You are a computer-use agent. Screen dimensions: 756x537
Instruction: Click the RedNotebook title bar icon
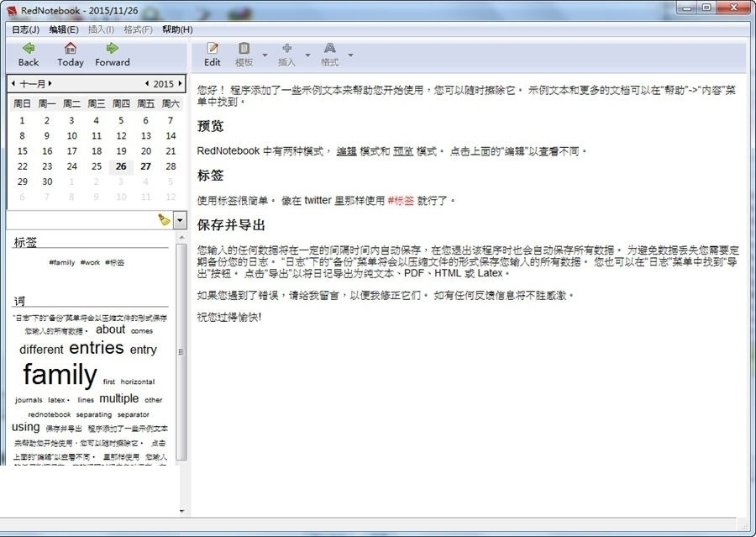(x=11, y=10)
